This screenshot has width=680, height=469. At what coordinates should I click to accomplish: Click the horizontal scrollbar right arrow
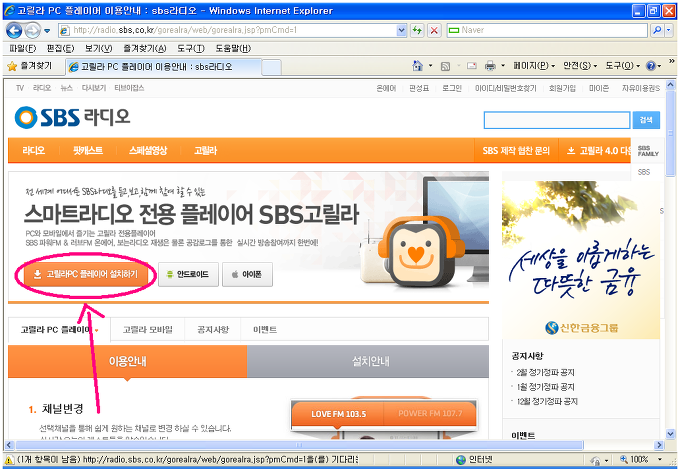(659, 445)
